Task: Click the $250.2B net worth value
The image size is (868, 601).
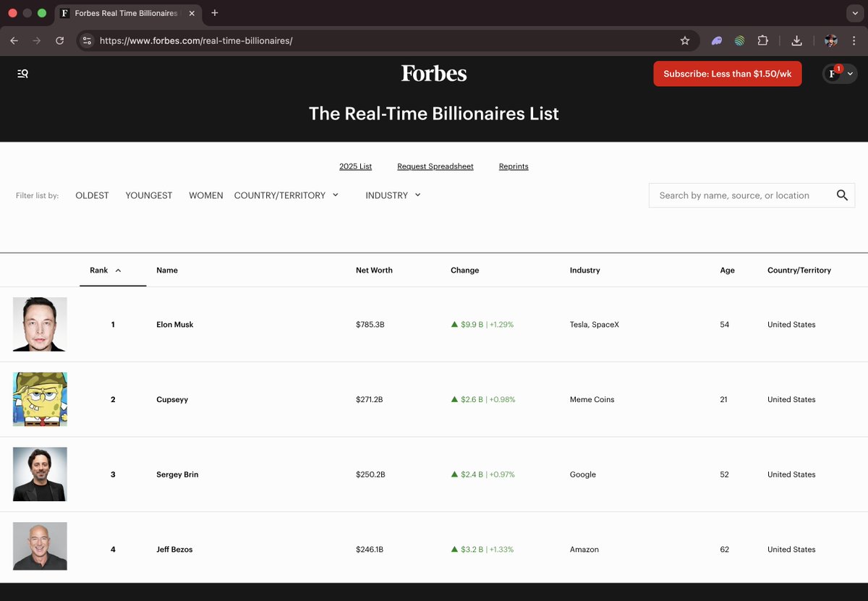Action: [370, 474]
